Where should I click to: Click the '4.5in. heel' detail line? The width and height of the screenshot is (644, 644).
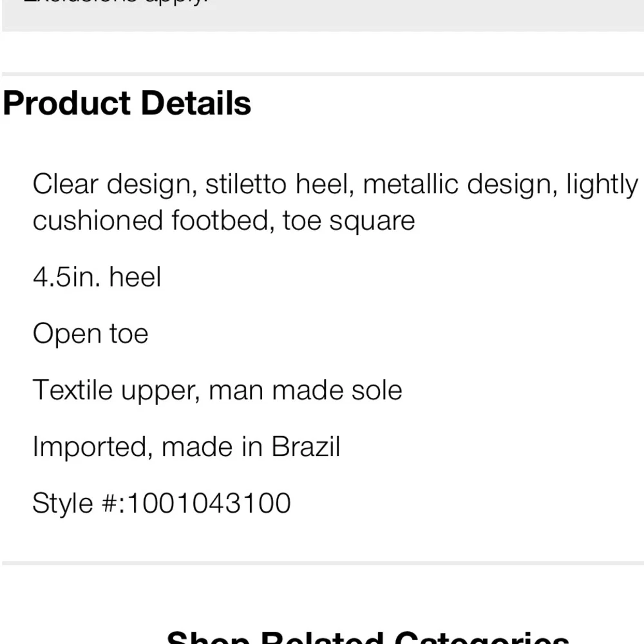97,277
